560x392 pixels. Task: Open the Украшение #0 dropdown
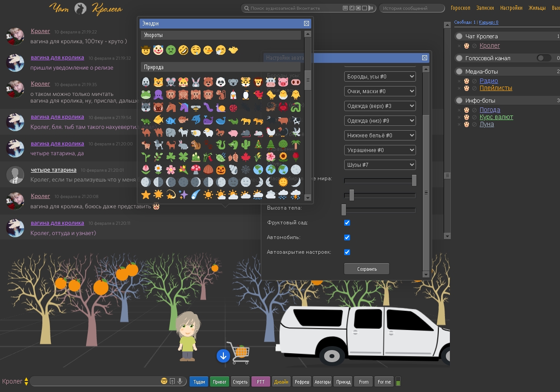380,150
